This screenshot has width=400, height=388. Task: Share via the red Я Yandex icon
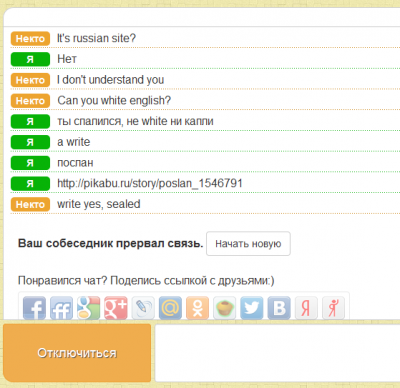coord(306,308)
